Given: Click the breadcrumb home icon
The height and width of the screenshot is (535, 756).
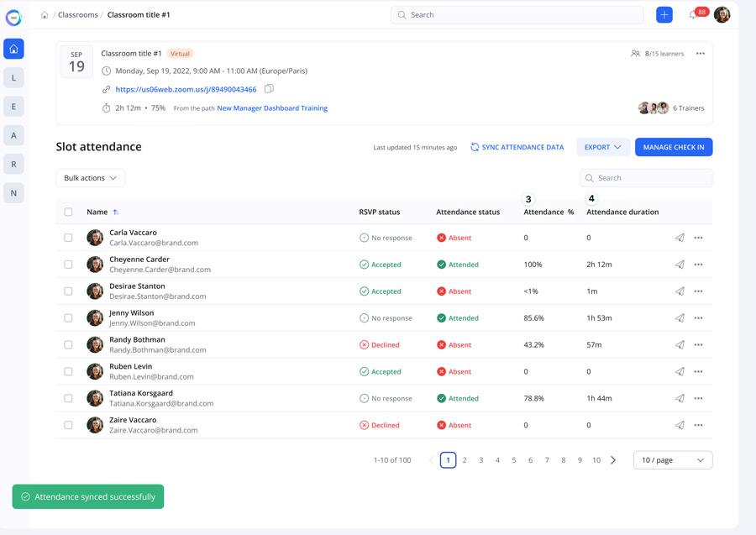Looking at the screenshot, I should pyautogui.click(x=45, y=15).
